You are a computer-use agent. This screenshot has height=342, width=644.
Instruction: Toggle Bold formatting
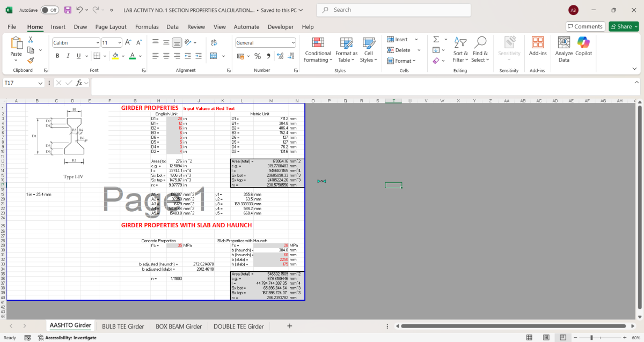(57, 56)
